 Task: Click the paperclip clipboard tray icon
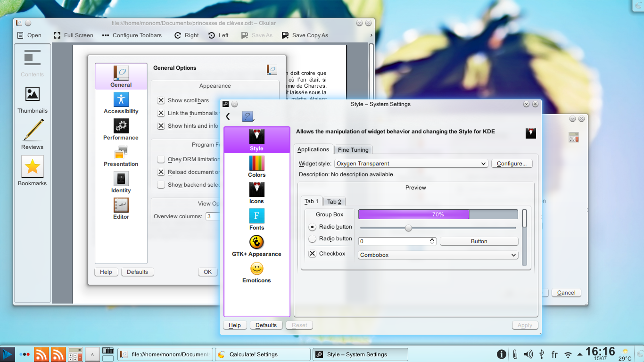(x=515, y=354)
